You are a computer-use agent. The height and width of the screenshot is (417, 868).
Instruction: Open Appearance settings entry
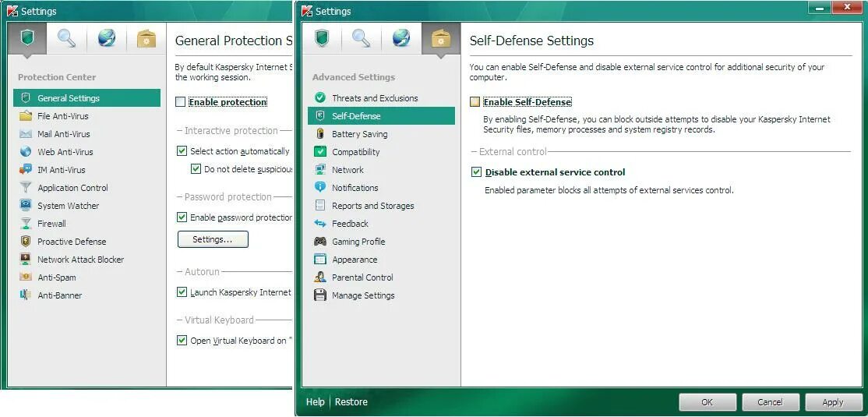(x=382, y=260)
